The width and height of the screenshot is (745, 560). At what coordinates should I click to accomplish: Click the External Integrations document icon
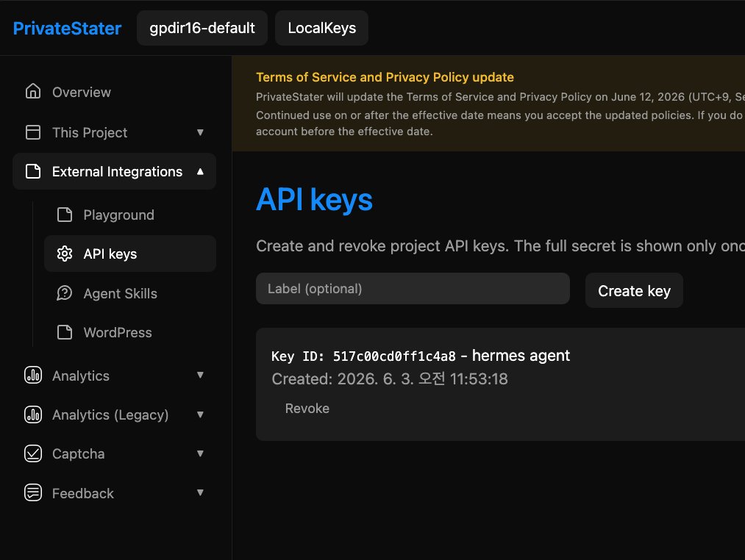pos(33,171)
